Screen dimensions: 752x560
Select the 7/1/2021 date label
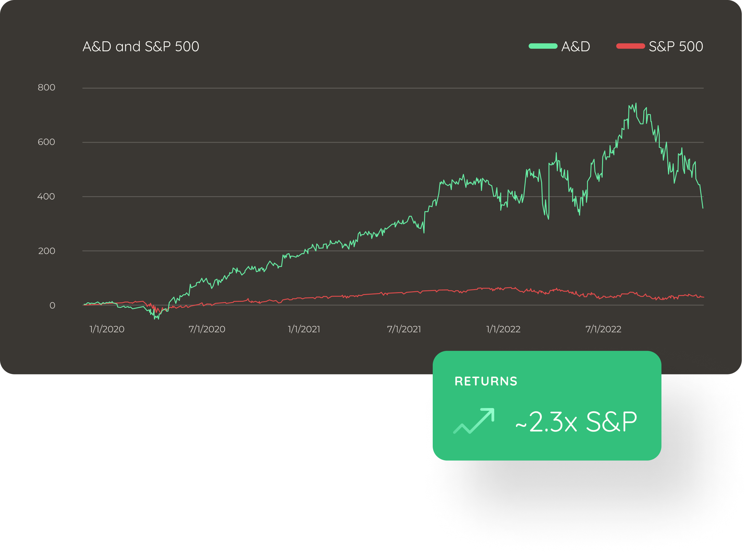tap(404, 329)
